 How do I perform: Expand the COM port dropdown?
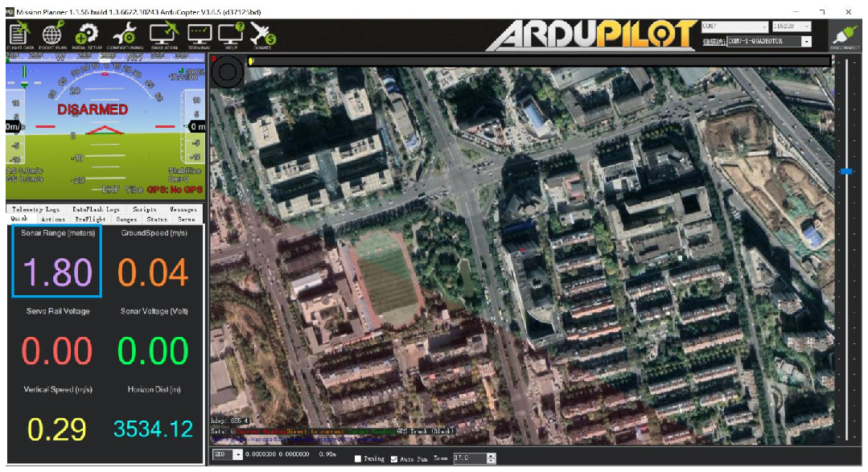pos(734,27)
